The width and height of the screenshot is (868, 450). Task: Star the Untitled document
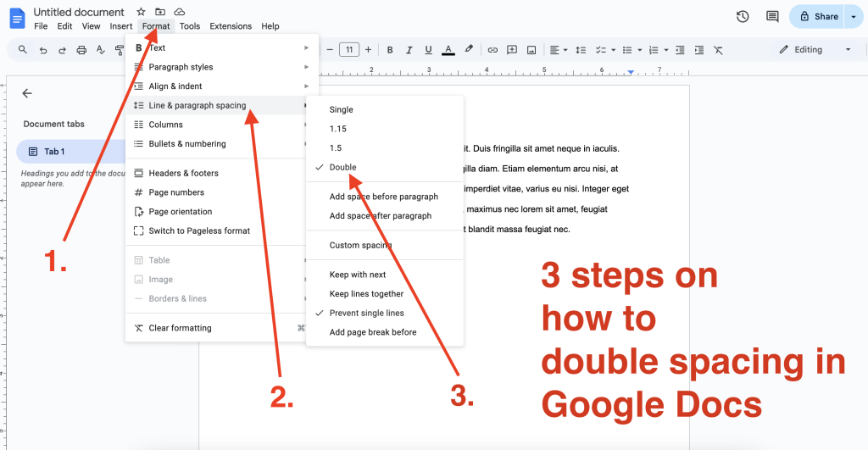(141, 12)
